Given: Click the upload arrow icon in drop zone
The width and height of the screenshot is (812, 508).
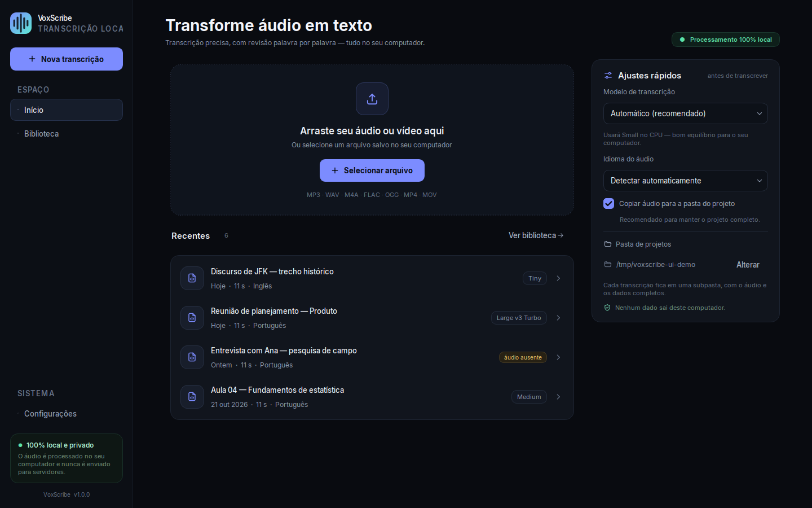Looking at the screenshot, I should [372, 99].
